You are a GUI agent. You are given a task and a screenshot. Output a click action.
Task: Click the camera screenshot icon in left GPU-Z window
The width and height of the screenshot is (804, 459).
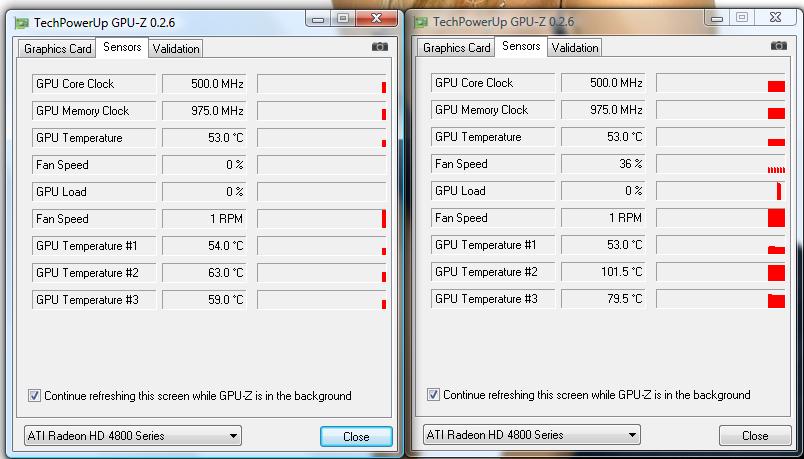coord(380,47)
